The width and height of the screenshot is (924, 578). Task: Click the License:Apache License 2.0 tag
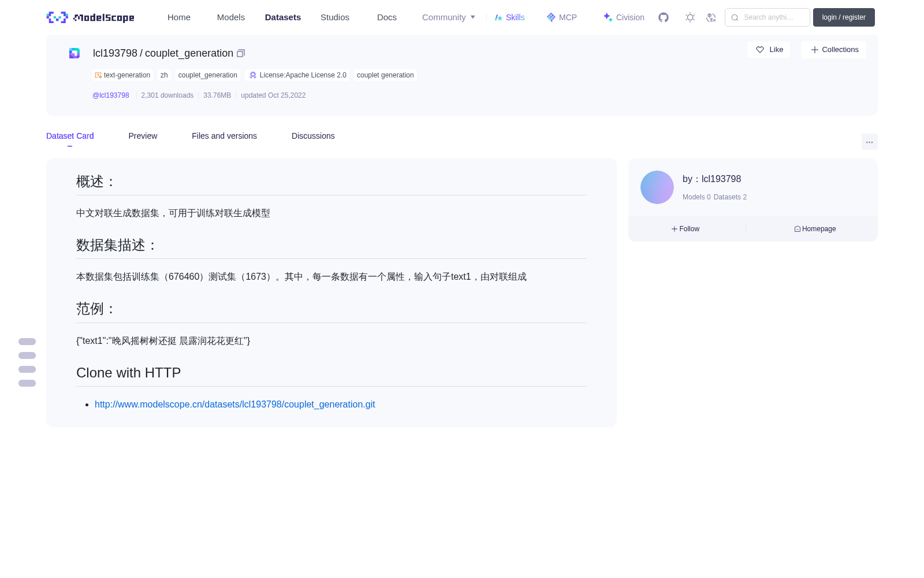pos(298,75)
